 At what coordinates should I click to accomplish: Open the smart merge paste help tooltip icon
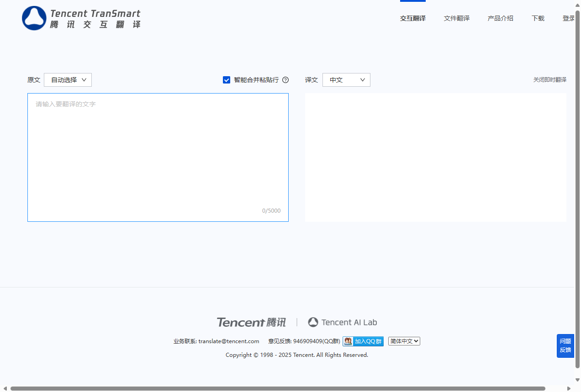tap(285, 80)
